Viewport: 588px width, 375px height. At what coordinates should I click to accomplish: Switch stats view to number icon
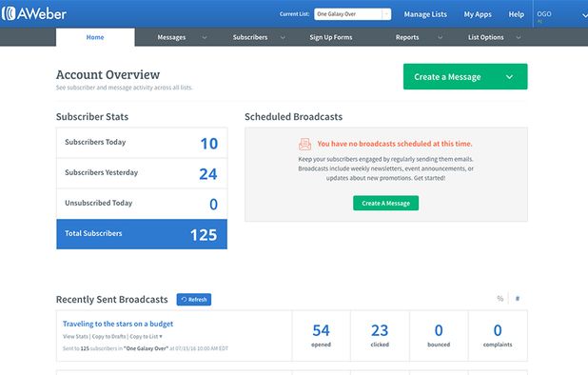518,299
